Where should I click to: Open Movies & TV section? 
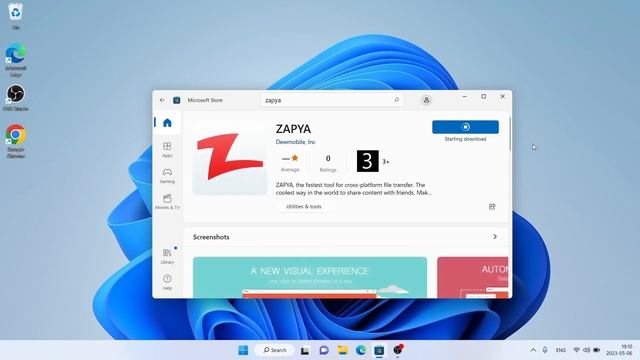click(x=167, y=202)
